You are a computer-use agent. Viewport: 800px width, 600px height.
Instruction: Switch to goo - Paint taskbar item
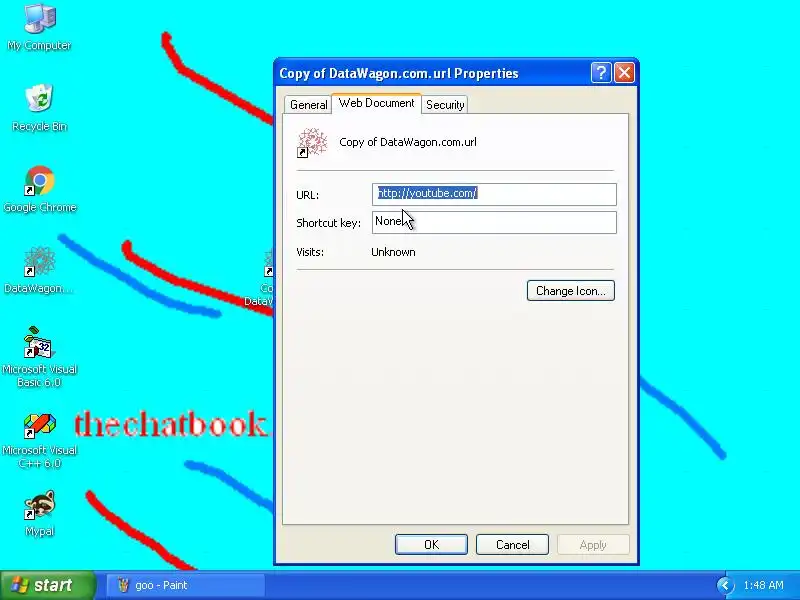click(x=186, y=585)
